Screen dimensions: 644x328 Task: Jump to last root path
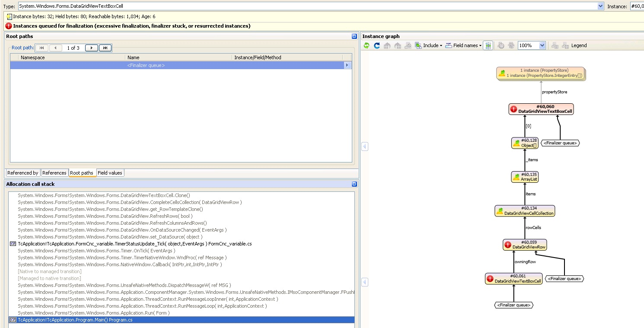(x=105, y=48)
